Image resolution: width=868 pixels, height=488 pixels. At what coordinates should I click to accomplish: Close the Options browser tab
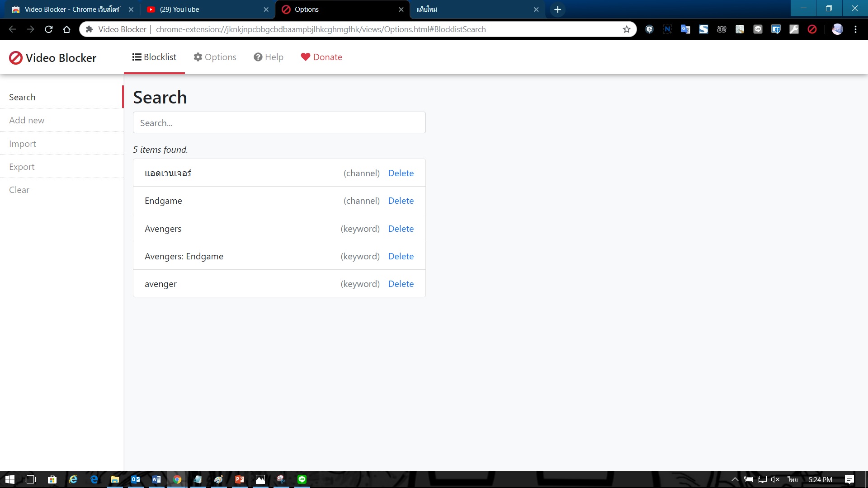point(401,9)
